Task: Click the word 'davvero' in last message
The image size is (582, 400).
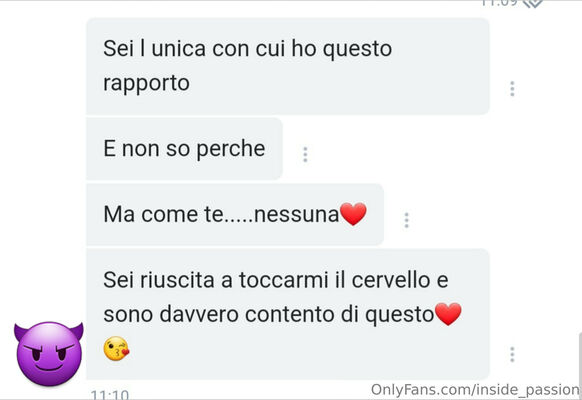Action: click(199, 314)
